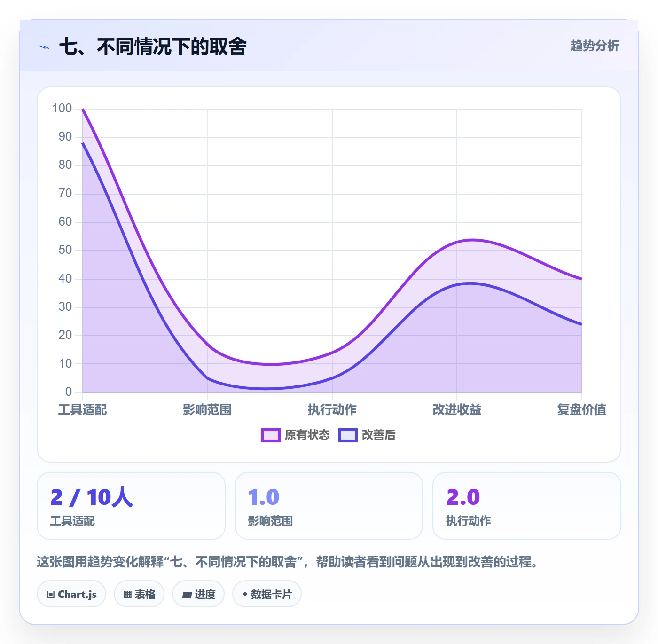Toggle the 改善后 legend color box

(348, 435)
